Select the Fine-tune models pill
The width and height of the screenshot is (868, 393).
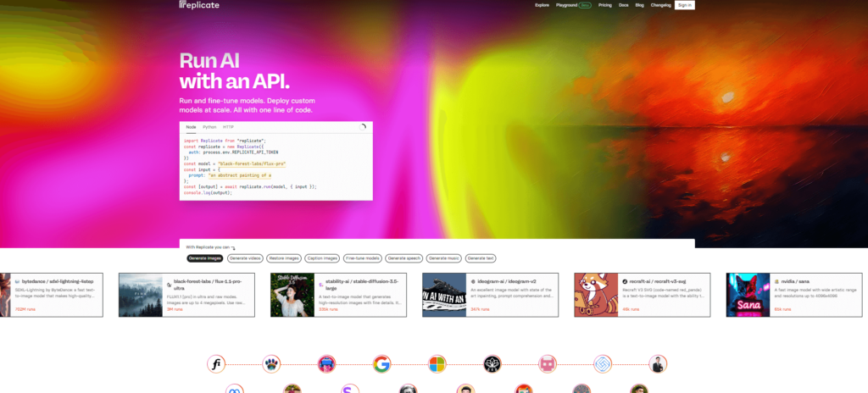363,258
